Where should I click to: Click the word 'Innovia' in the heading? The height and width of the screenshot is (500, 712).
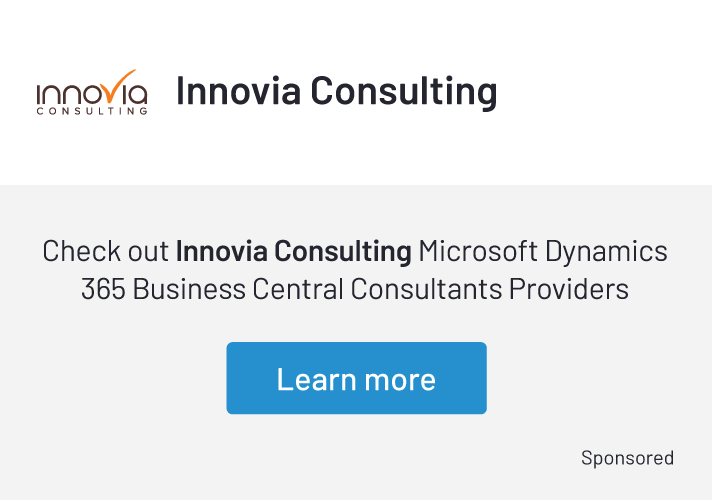[x=238, y=91]
